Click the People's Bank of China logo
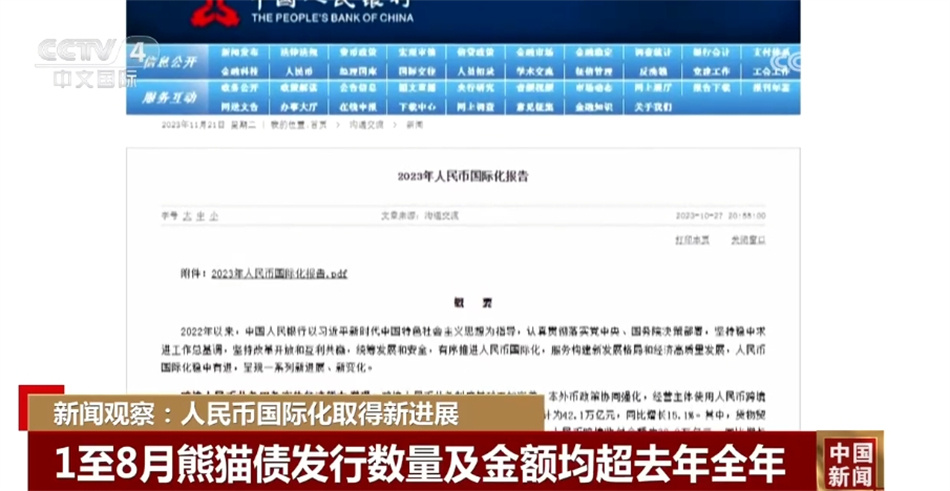 point(216,11)
